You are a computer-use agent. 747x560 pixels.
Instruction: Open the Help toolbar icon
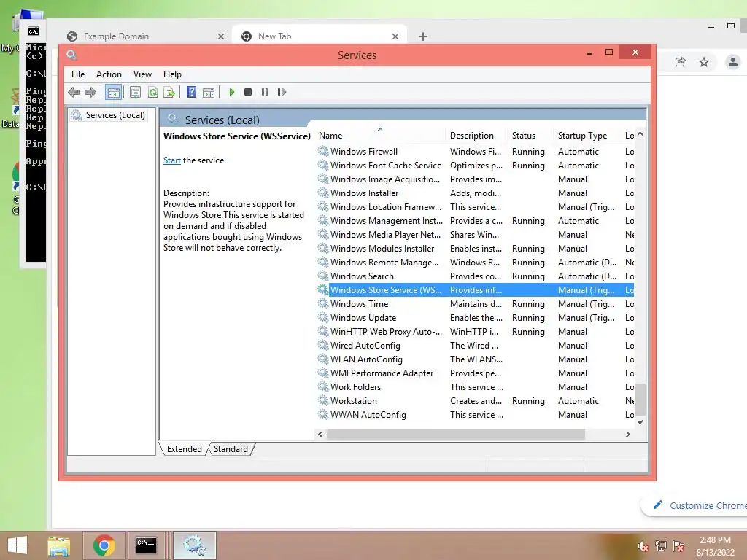tap(191, 92)
